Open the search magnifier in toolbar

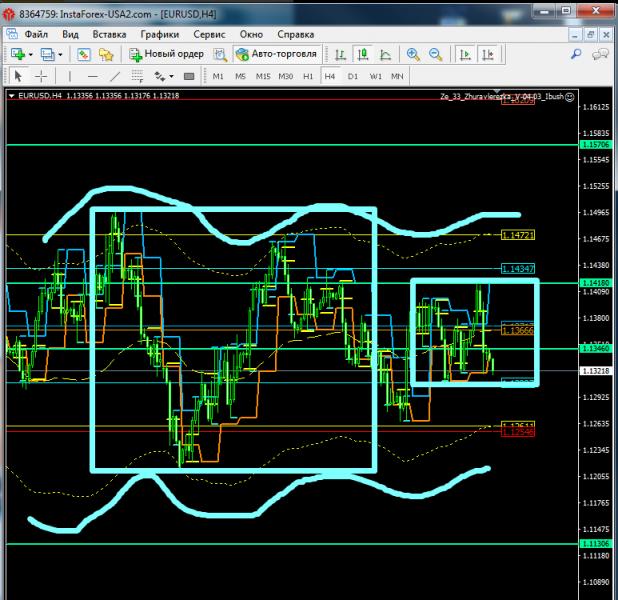(x=576, y=54)
